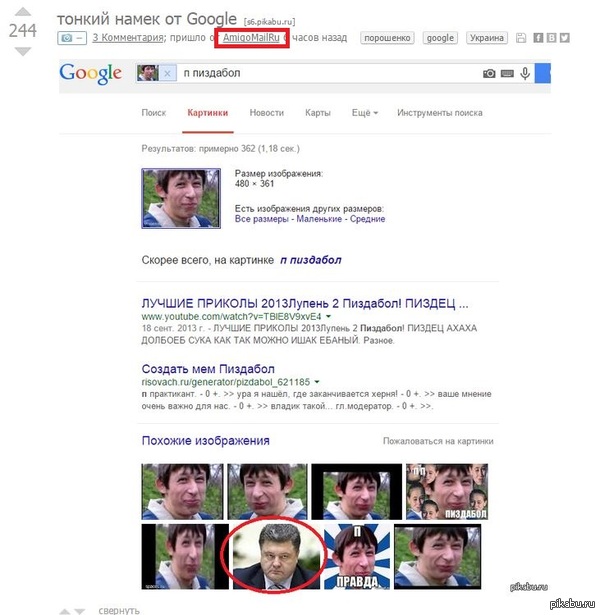Click in the Google search input field
Image resolution: width=600 pixels, height=615 pixels.
329,73
